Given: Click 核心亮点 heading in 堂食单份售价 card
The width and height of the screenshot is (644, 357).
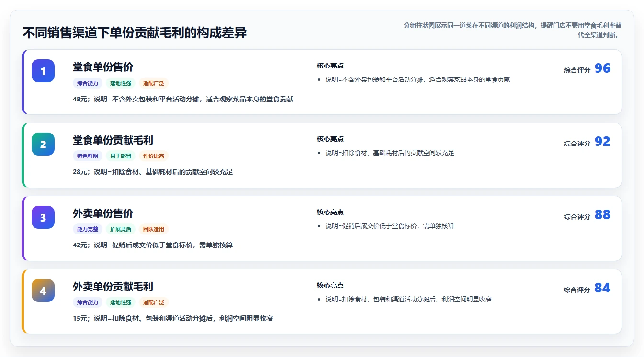Looking at the screenshot, I should coord(330,66).
